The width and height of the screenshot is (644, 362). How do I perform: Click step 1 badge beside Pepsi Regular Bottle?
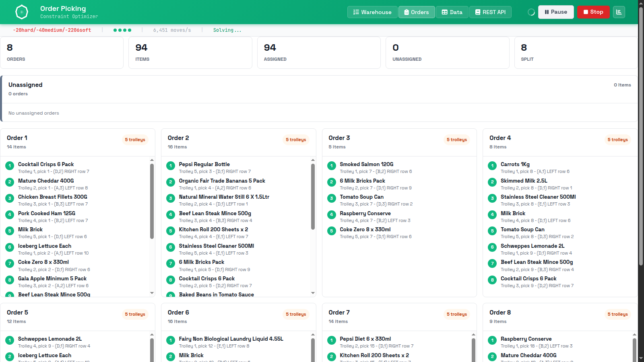[x=171, y=166]
